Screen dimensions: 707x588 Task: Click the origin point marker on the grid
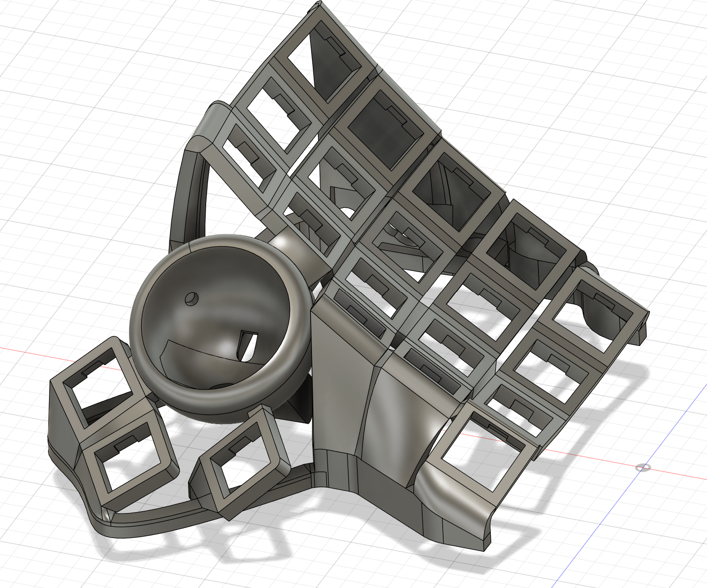pos(643,467)
